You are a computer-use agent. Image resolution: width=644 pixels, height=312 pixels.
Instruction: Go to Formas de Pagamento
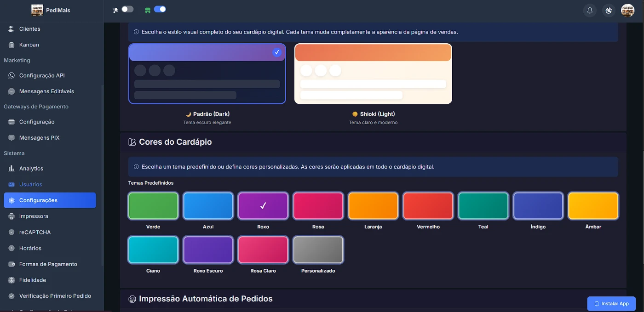coord(48,264)
